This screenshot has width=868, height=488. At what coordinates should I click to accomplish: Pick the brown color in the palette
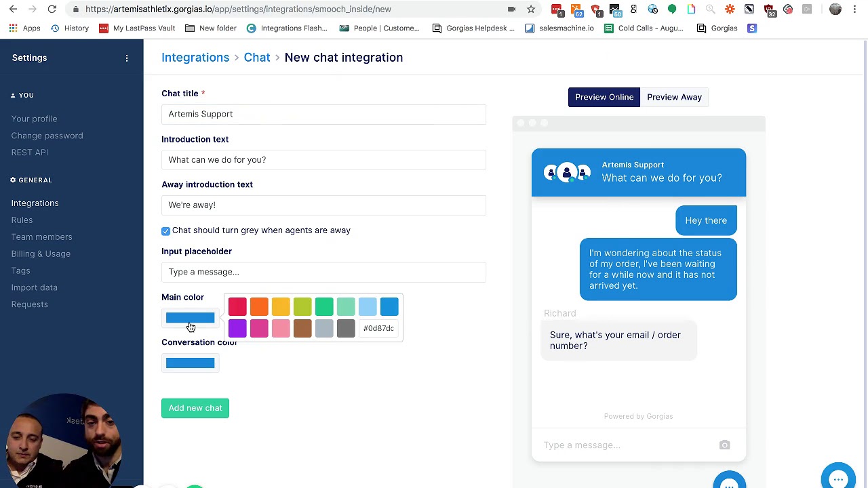302,329
